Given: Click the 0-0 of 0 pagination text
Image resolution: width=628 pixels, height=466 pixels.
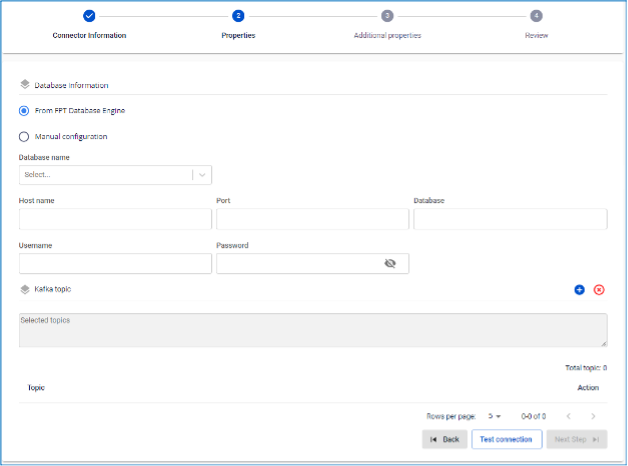Looking at the screenshot, I should click(x=533, y=416).
